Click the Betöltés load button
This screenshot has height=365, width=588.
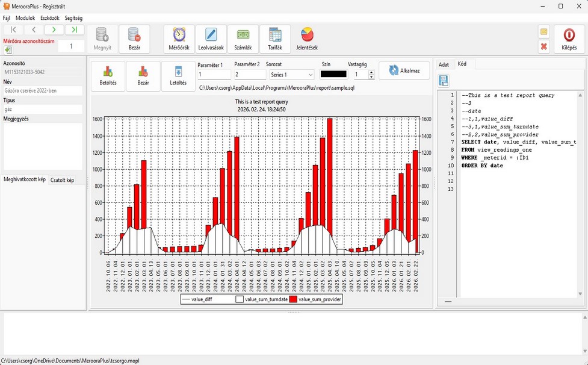click(108, 76)
